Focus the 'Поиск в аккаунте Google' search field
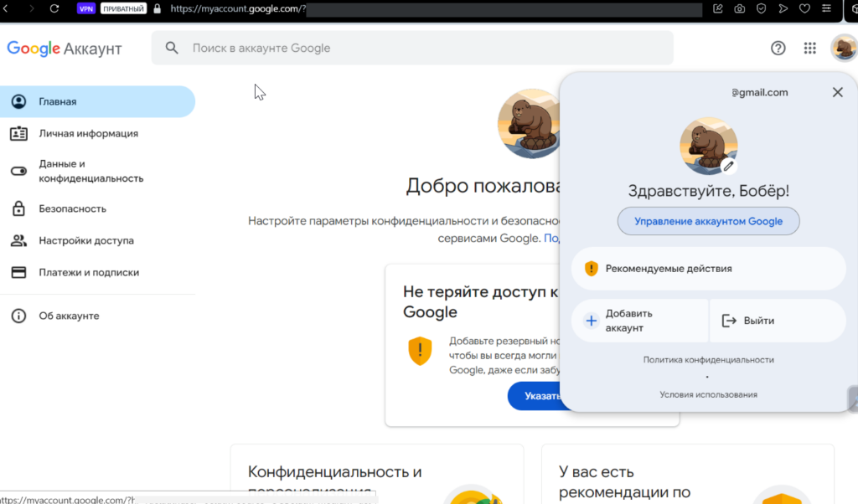The width and height of the screenshot is (858, 504). coord(412,48)
